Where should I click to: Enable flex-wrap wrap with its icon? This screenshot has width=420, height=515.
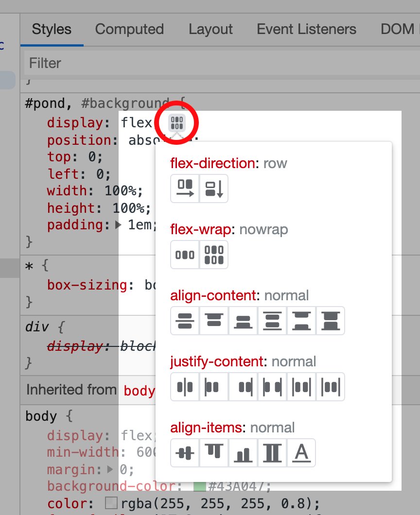coord(214,254)
